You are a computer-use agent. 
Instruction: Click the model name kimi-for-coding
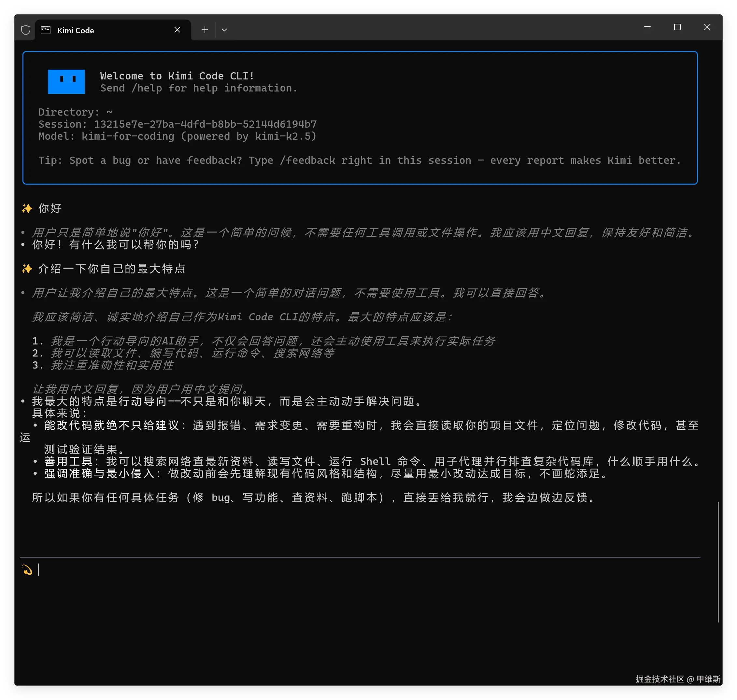[128, 136]
